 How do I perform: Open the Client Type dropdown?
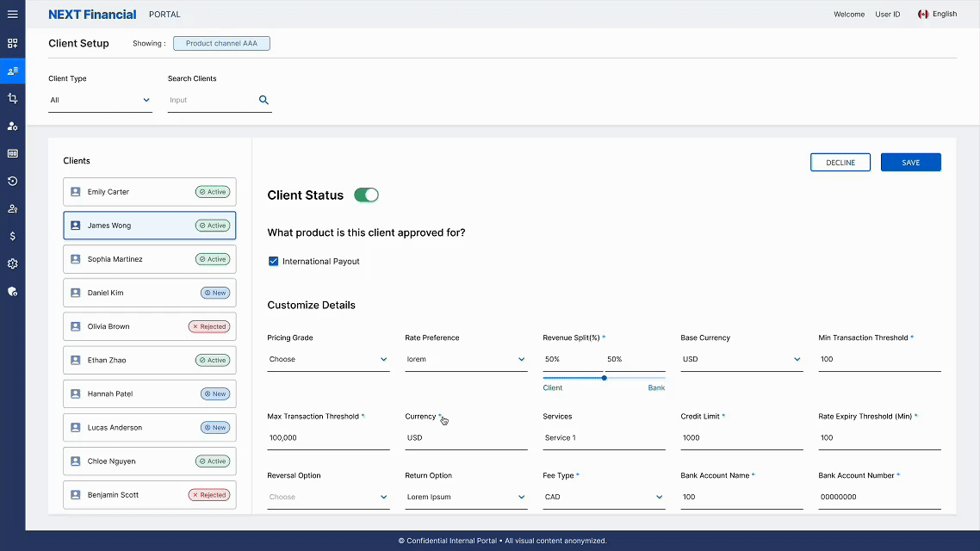[100, 100]
